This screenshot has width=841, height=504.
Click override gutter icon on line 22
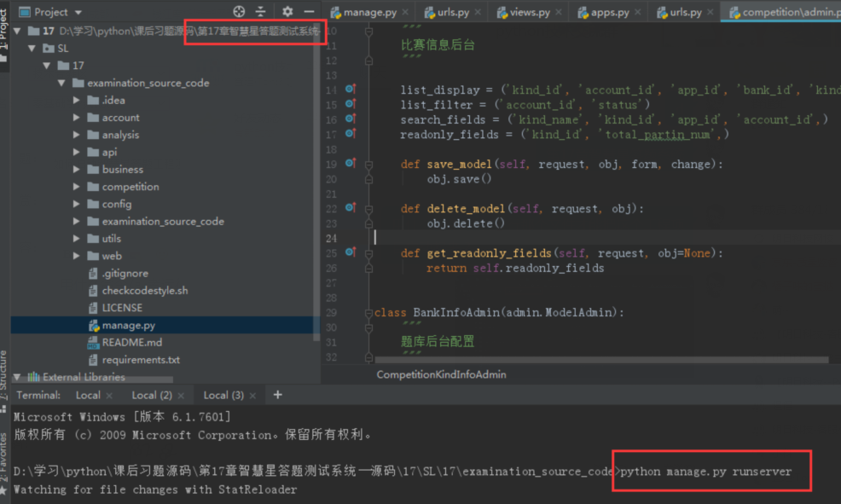[x=351, y=207]
